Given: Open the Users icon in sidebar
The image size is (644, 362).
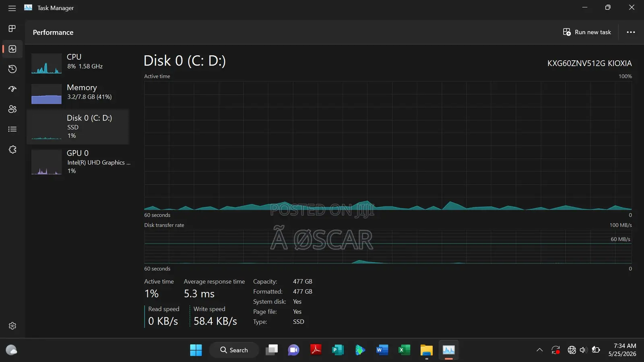Looking at the screenshot, I should pyautogui.click(x=12, y=109).
